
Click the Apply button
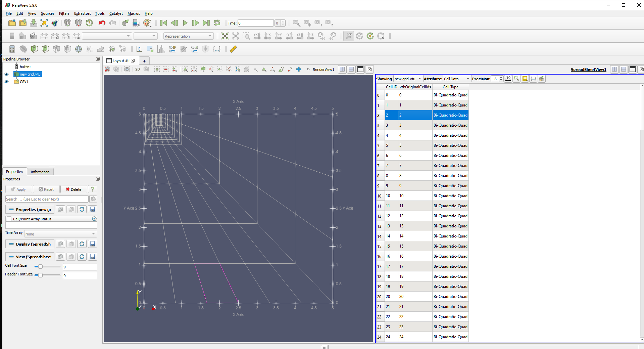coord(18,189)
